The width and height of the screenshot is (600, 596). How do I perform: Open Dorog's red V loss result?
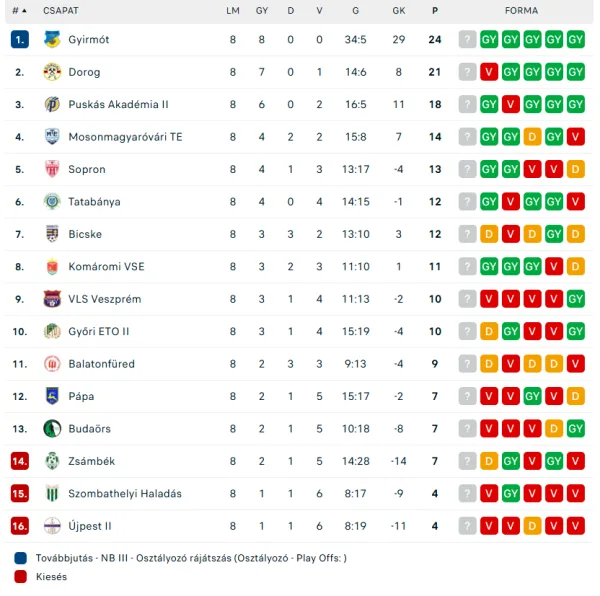tap(489, 72)
